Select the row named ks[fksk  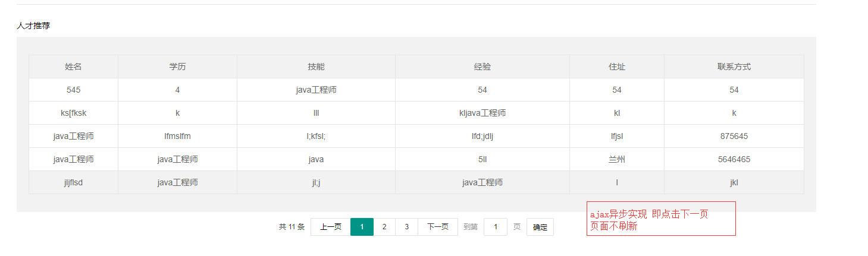pos(74,113)
